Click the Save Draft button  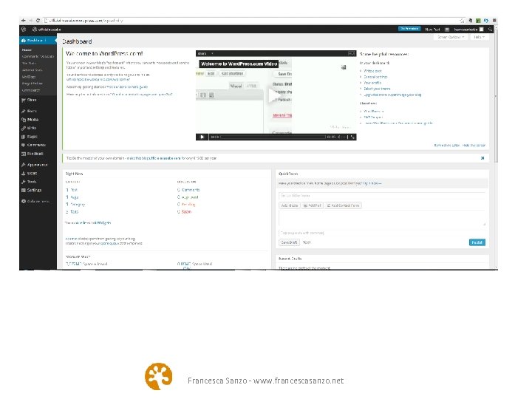pos(290,242)
